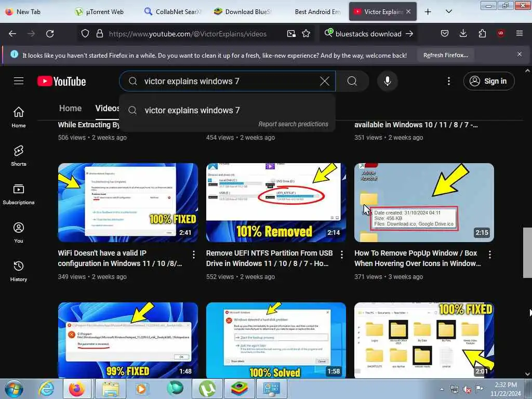The width and height of the screenshot is (532, 399).
Task: Open Shorts in sidebar
Action: click(x=19, y=156)
